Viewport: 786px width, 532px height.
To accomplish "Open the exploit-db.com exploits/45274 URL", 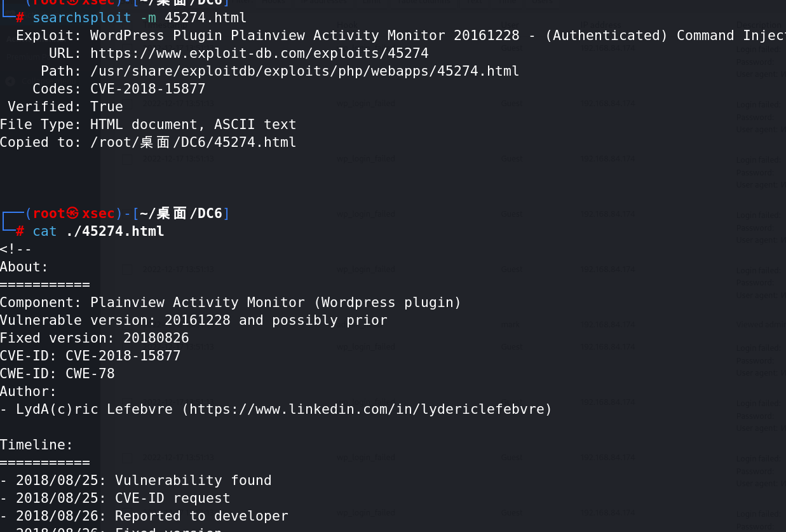I will click(x=259, y=53).
